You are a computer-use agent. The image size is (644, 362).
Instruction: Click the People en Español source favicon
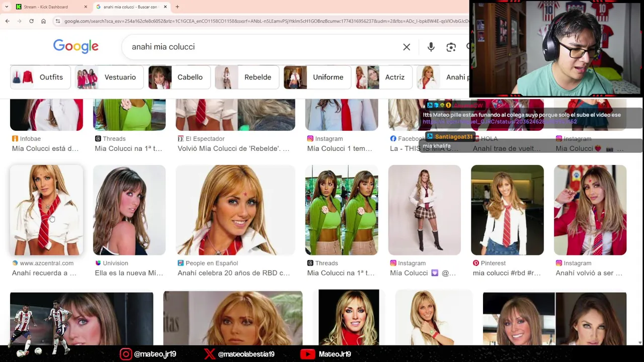click(181, 263)
